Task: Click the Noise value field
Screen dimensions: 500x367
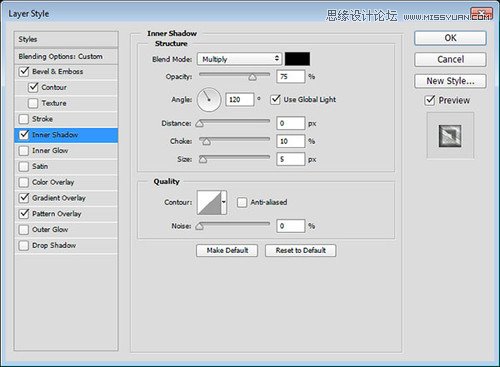Action: coord(291,226)
